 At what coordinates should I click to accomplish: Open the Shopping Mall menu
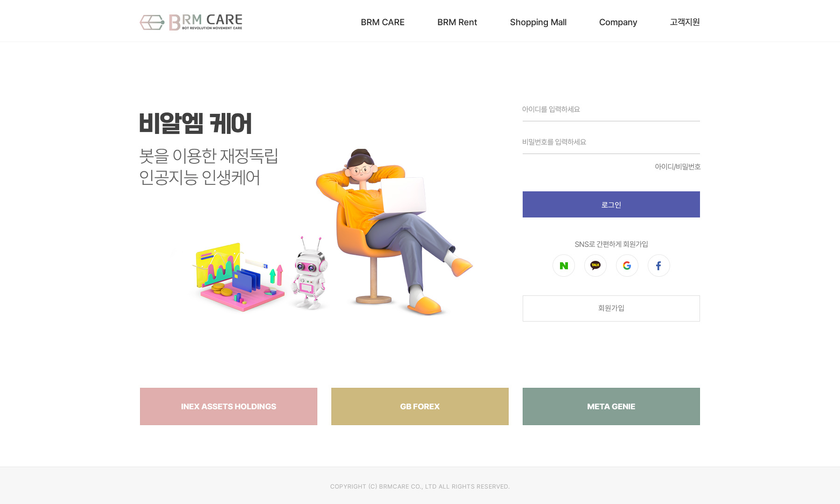[x=538, y=22]
